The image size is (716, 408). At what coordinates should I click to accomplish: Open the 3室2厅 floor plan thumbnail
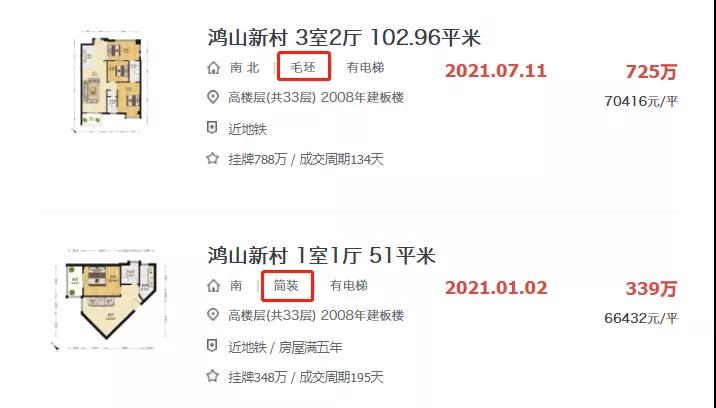[x=109, y=82]
